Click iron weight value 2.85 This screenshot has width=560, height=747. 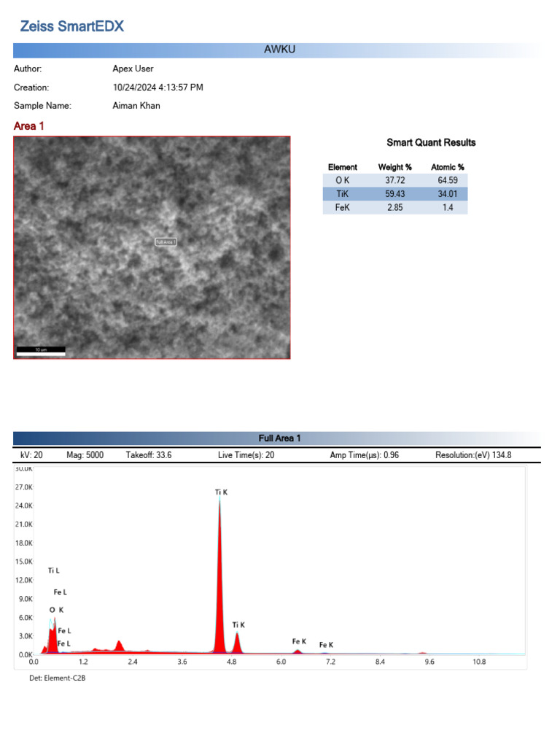(x=394, y=207)
